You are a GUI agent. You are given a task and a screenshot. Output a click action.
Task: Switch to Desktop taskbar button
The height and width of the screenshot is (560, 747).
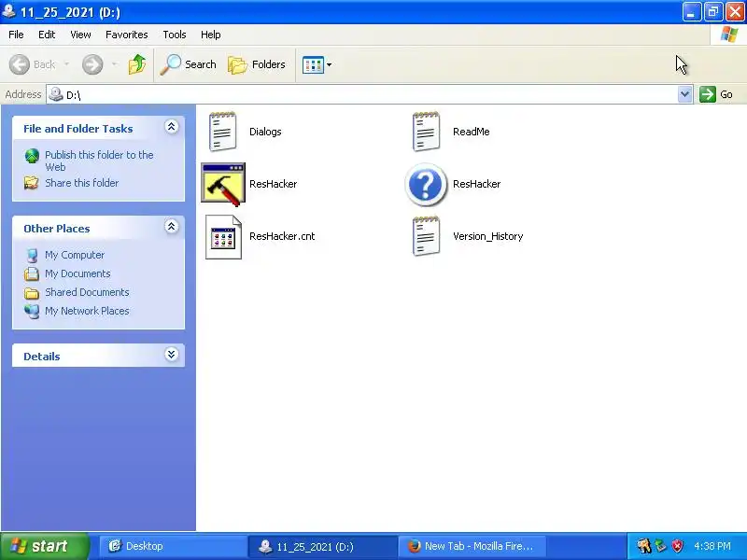tap(173, 546)
